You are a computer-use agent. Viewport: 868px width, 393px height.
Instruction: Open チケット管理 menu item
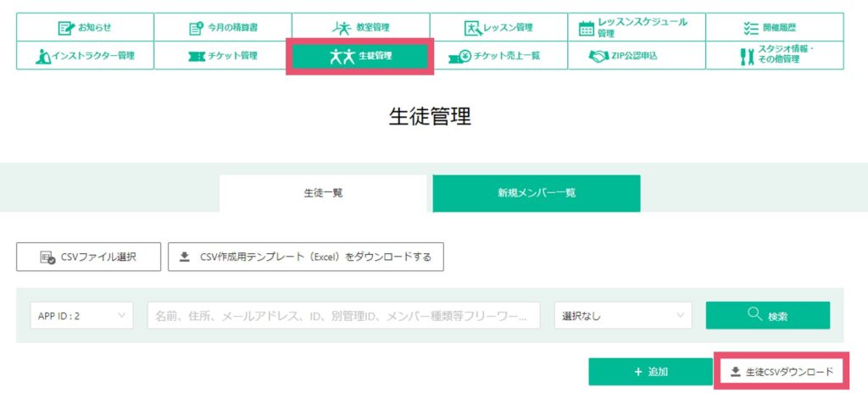tap(223, 55)
